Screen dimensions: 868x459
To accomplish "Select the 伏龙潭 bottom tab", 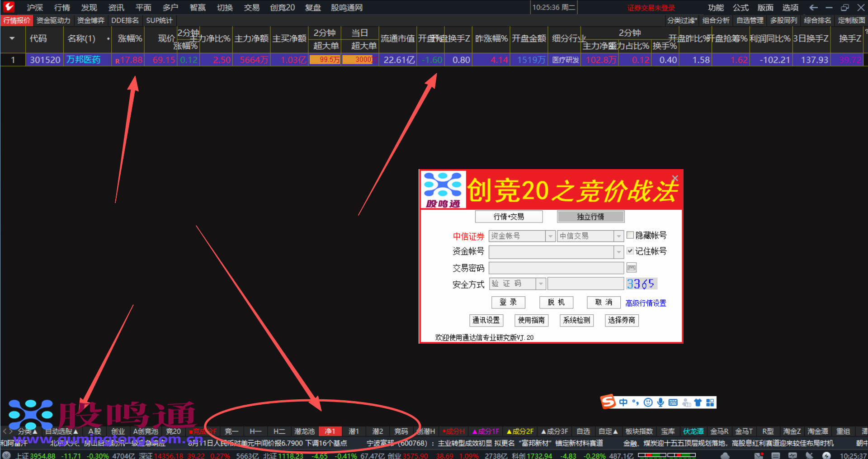I will [693, 431].
